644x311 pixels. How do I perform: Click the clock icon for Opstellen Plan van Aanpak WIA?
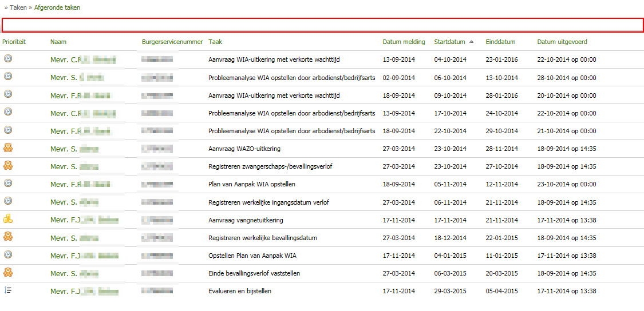(8, 254)
